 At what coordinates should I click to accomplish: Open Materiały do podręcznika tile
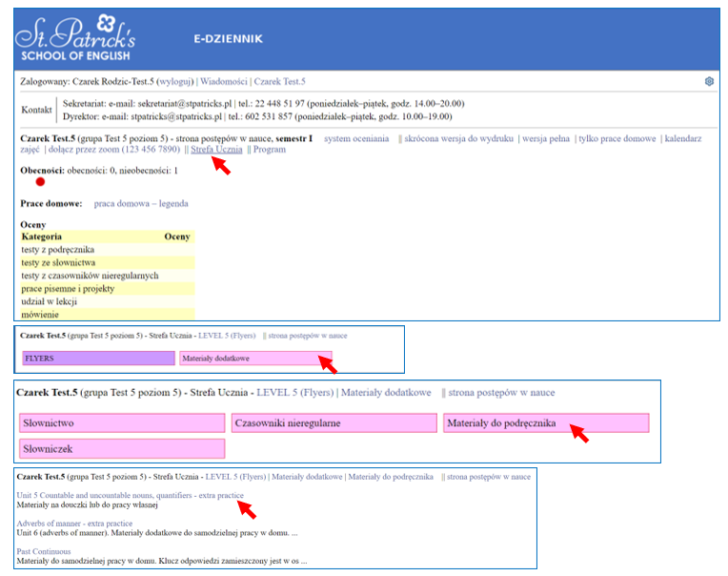tap(546, 423)
